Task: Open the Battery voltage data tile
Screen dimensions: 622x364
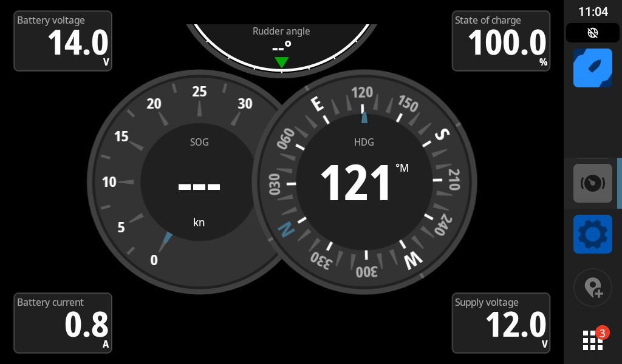Action: [63, 41]
